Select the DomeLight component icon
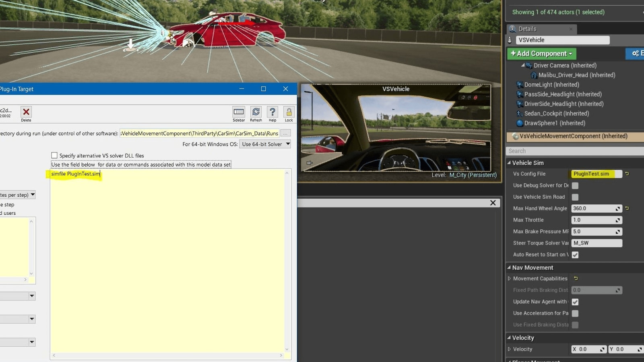644x362 pixels. pos(520,85)
